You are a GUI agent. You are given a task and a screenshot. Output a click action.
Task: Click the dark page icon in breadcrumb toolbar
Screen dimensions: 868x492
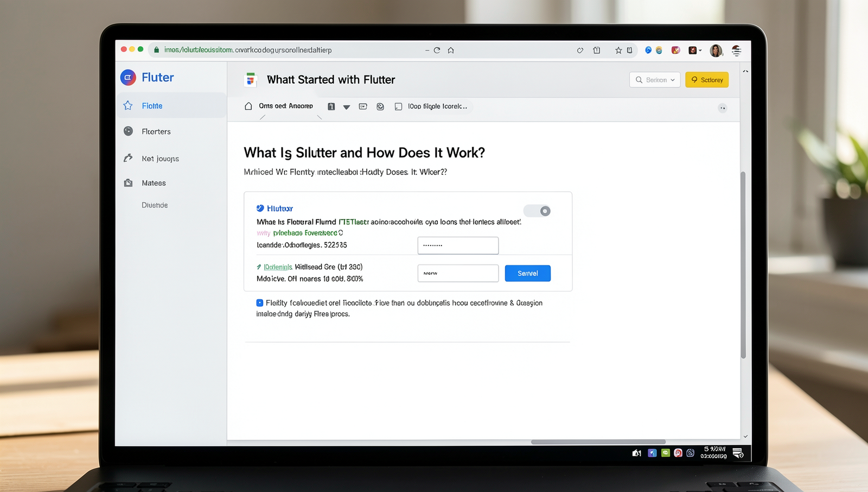pyautogui.click(x=331, y=106)
